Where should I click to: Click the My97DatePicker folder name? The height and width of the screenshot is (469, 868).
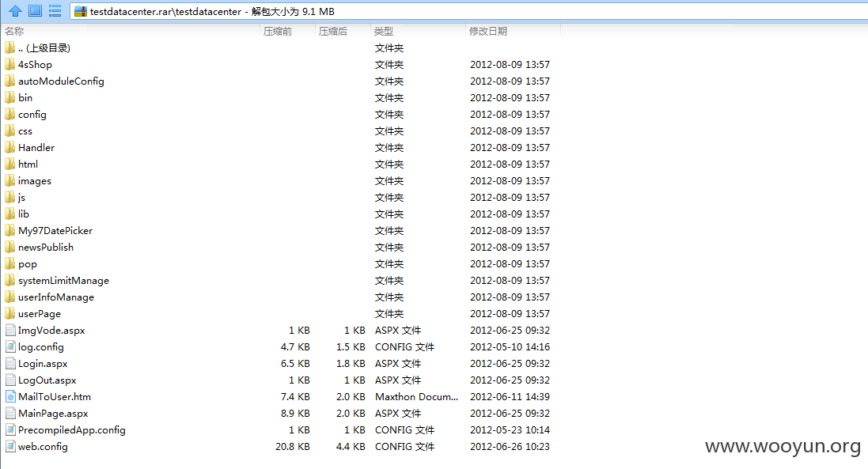[x=55, y=231]
